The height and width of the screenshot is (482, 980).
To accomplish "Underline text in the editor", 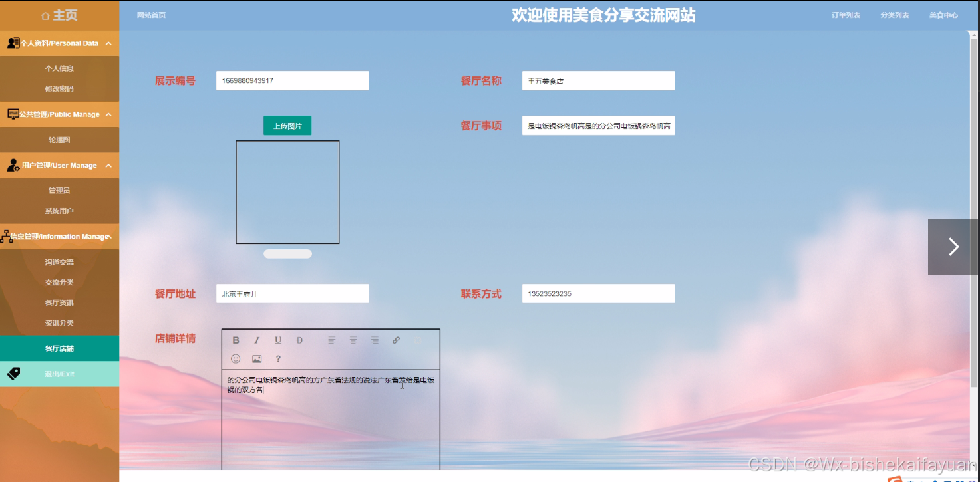I will point(278,340).
